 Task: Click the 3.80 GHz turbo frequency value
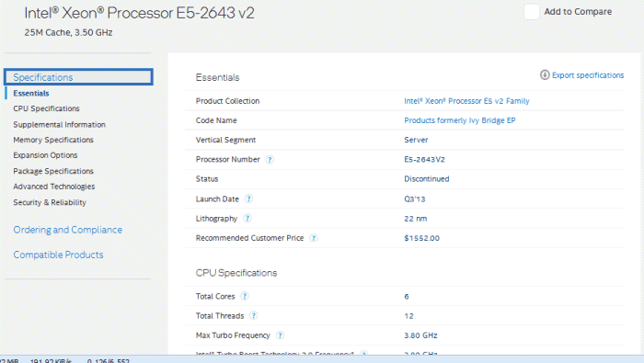pos(420,335)
